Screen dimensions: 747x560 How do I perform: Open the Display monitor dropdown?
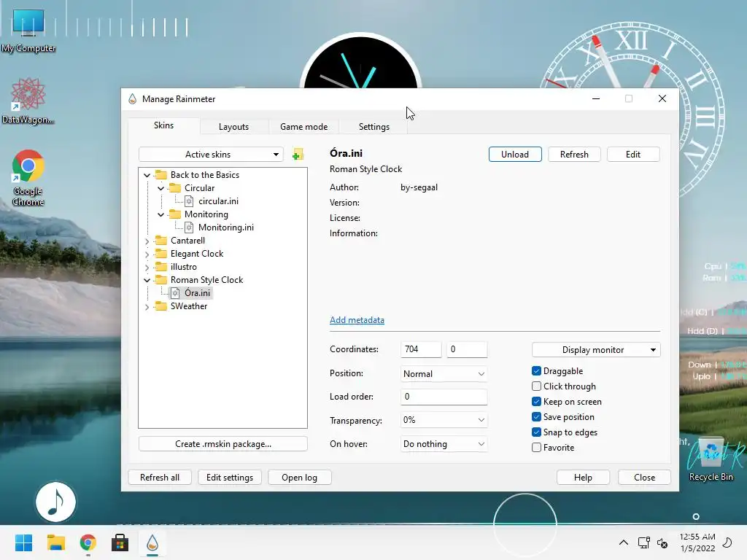coord(596,349)
